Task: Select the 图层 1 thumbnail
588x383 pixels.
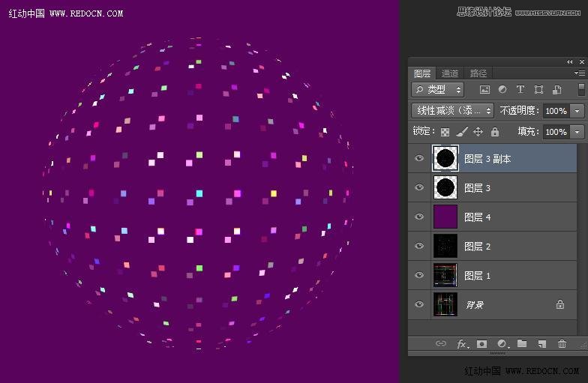Action: 445,275
